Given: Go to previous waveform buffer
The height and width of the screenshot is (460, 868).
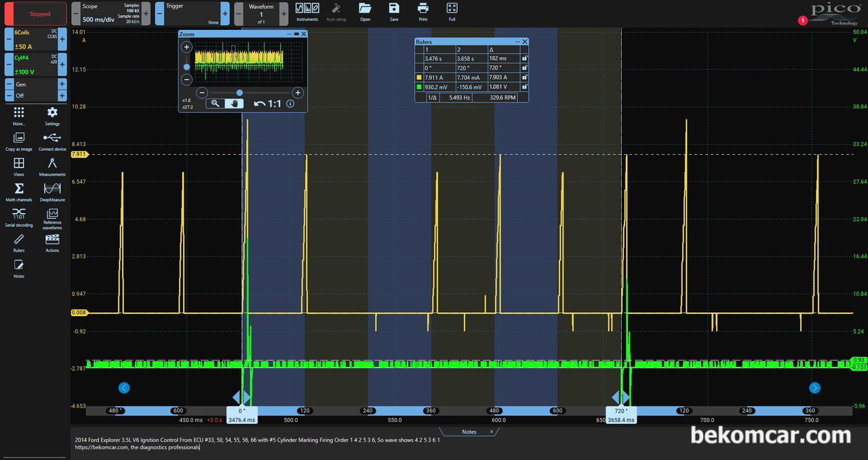Looking at the screenshot, I should (239, 14).
